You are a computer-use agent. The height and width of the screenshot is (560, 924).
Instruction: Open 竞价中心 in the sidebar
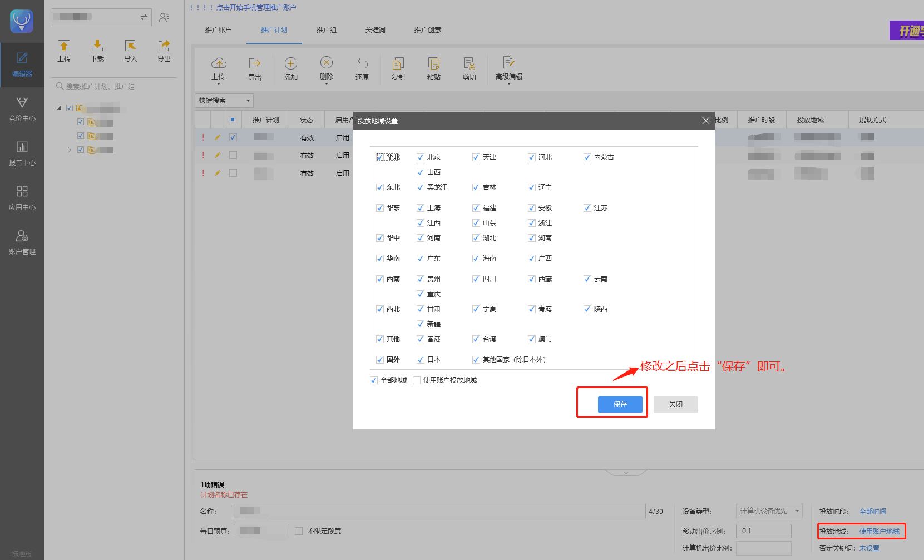(22, 109)
